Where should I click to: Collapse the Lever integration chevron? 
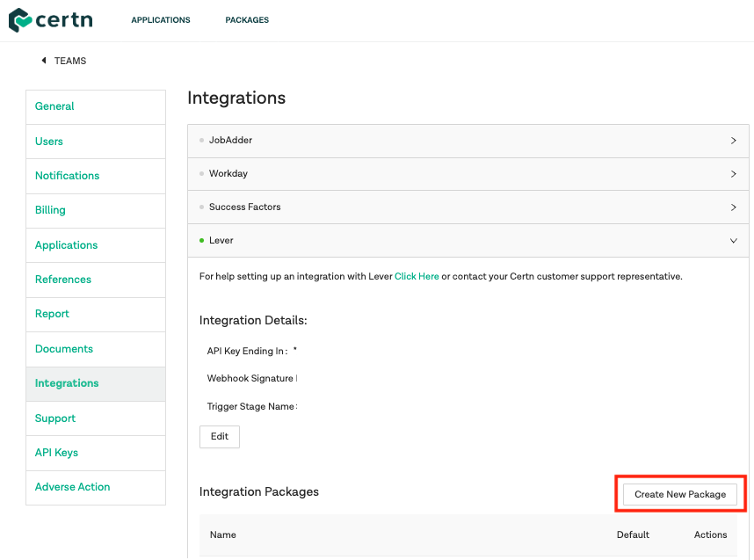(x=733, y=241)
